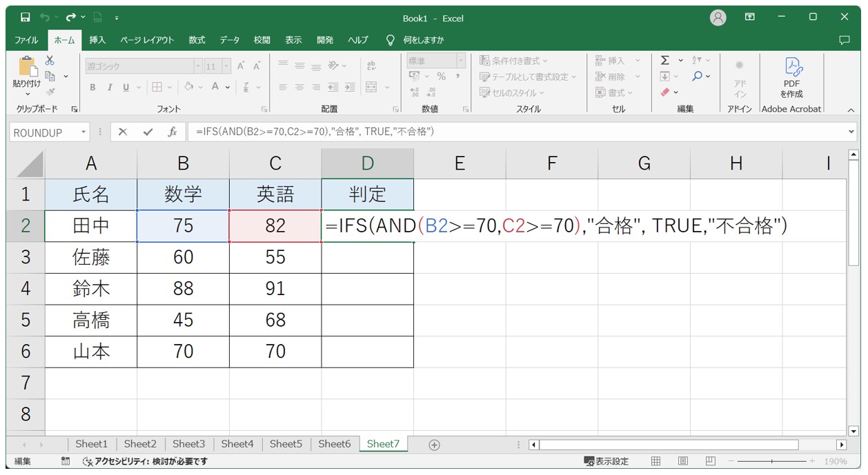868x475 pixels.
Task: Open the File tab
Action: (26, 40)
